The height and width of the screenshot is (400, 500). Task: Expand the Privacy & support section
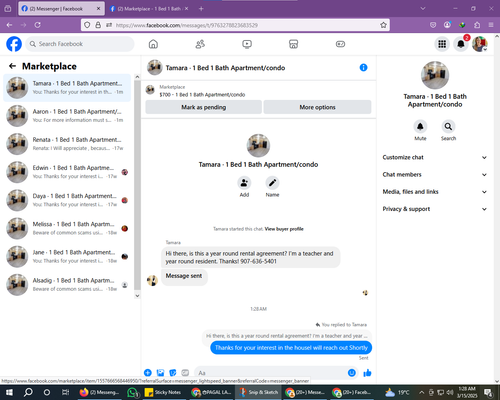(435, 209)
